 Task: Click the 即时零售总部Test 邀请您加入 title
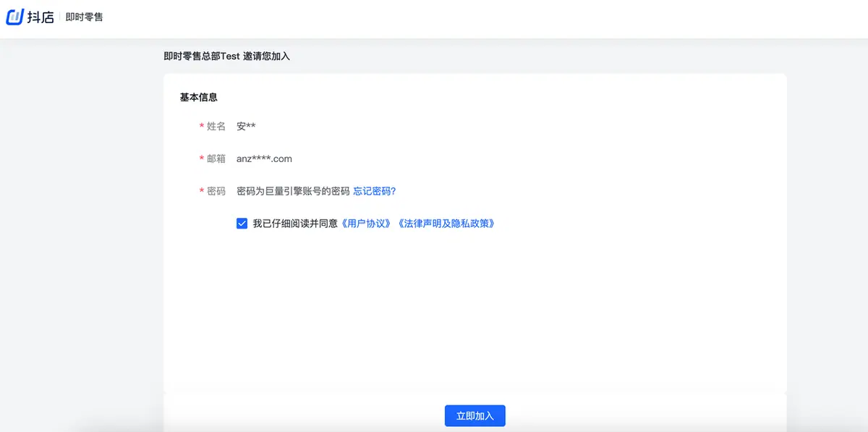tap(227, 56)
